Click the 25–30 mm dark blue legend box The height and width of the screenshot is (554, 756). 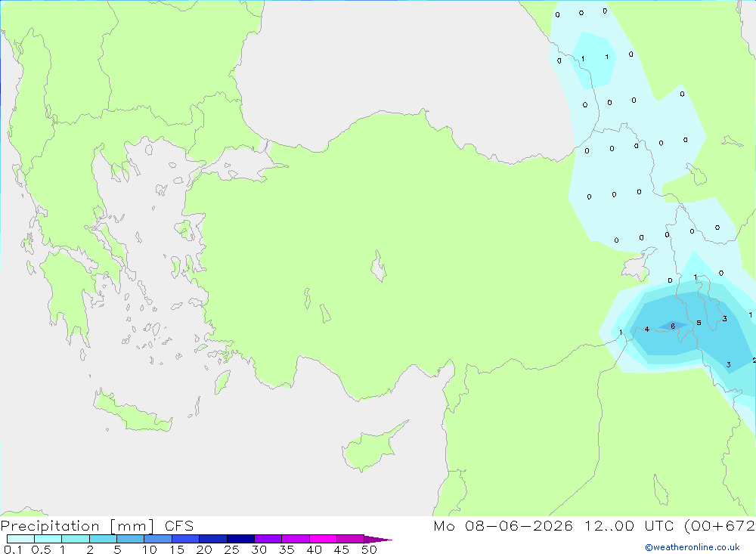[240, 539]
